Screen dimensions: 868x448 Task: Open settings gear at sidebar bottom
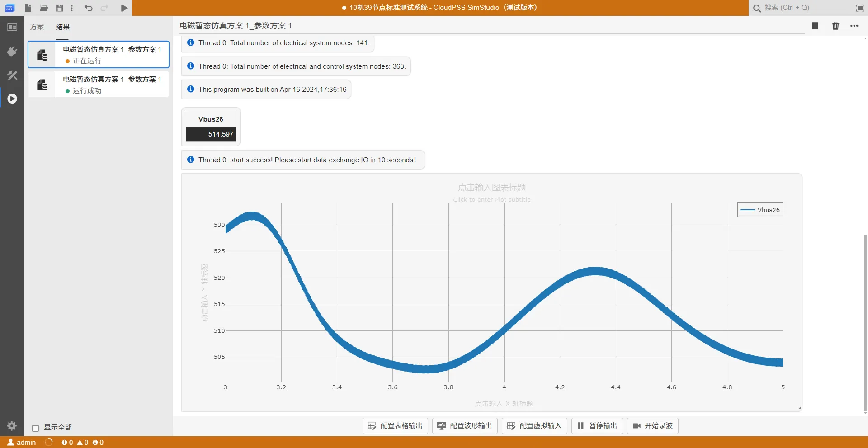(12, 425)
